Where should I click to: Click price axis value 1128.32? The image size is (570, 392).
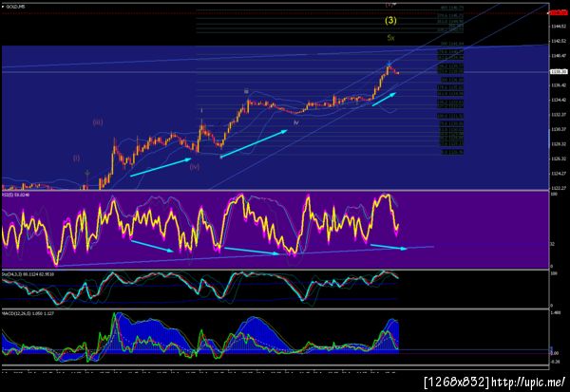pos(559,144)
